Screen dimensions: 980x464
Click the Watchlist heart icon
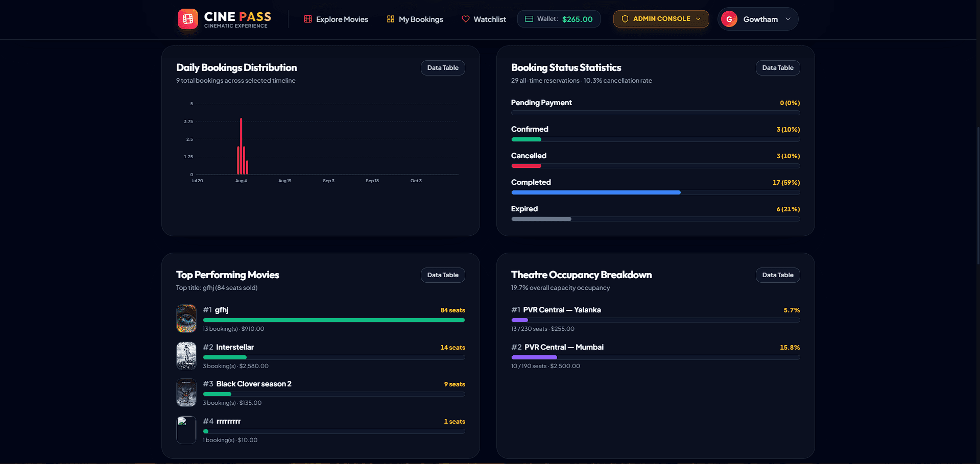pyautogui.click(x=465, y=19)
